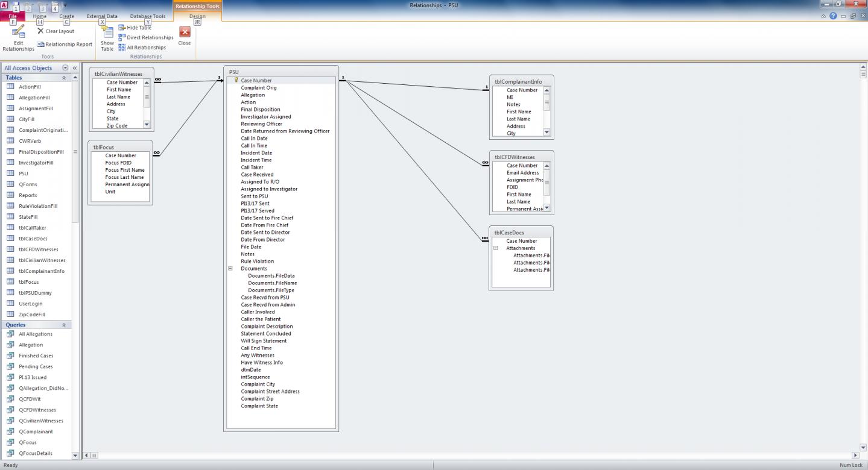Click the PSU table icon in navigation pane
868x470 pixels.
(10, 174)
